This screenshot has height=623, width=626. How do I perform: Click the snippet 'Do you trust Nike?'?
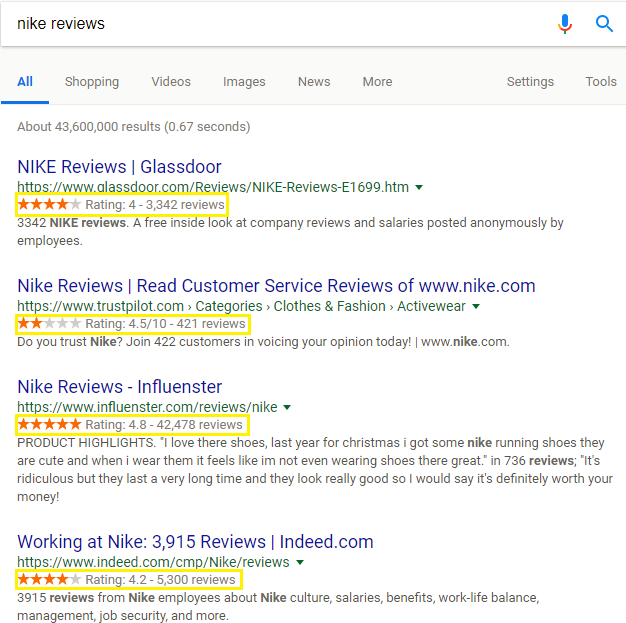pos(263,342)
